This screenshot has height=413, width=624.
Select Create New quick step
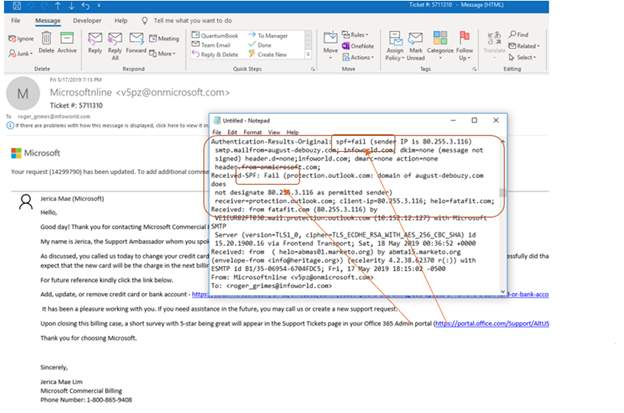tap(268, 54)
